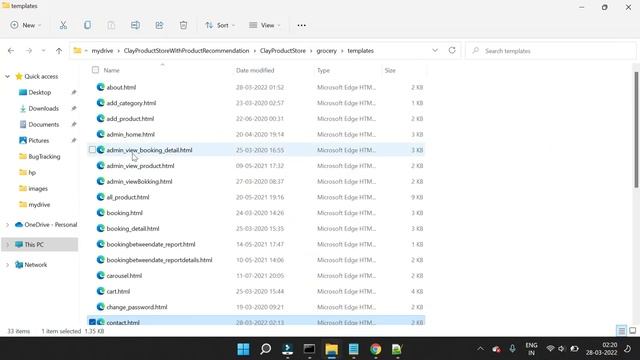
Task: Click ClayProductStoreWithProductRecommendation breadcrumb
Action: click(x=186, y=51)
